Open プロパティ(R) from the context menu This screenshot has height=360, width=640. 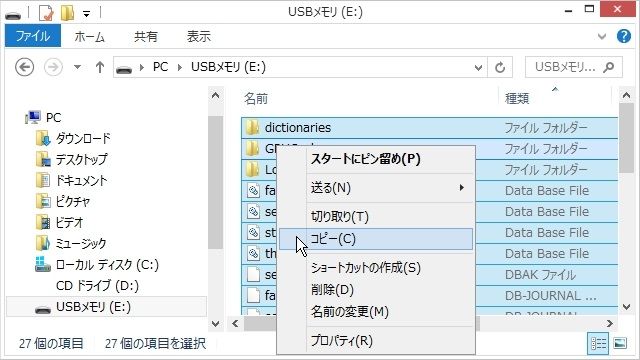pos(376,340)
